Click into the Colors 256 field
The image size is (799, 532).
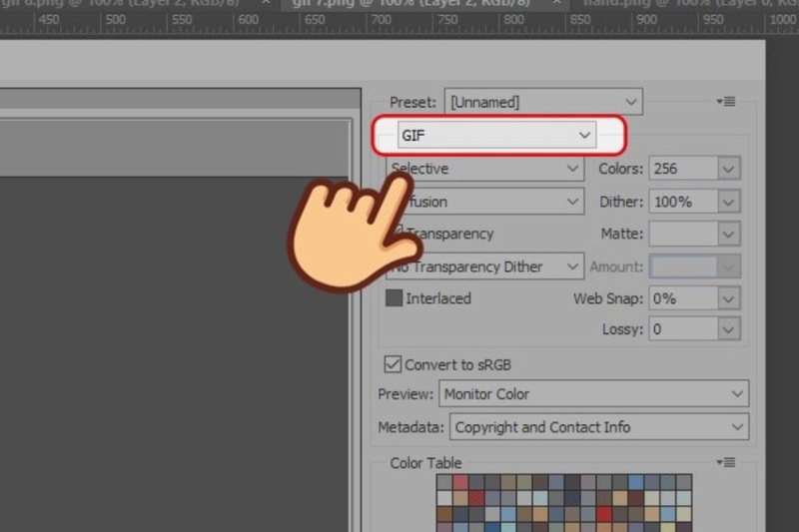pyautogui.click(x=683, y=169)
